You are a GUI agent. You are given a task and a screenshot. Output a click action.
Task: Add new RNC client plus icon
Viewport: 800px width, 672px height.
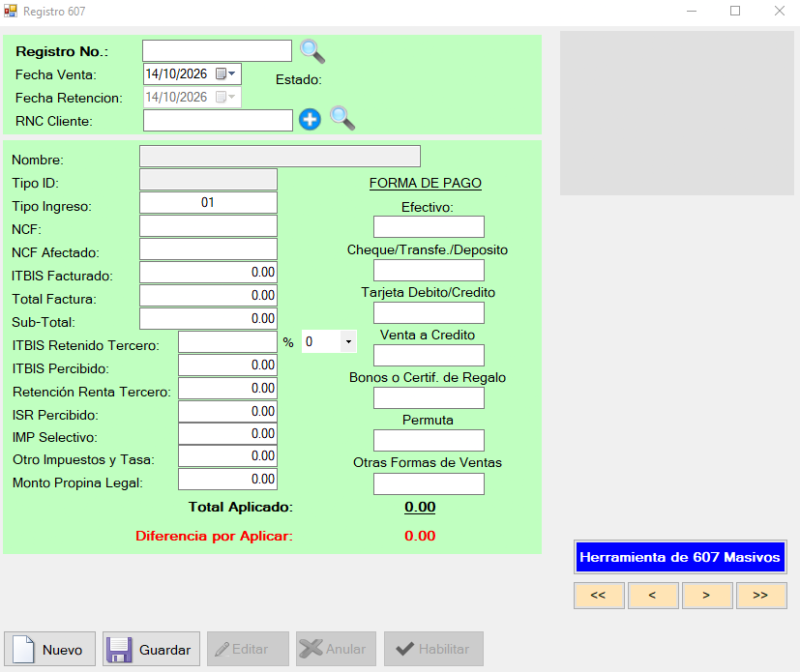tap(310, 120)
